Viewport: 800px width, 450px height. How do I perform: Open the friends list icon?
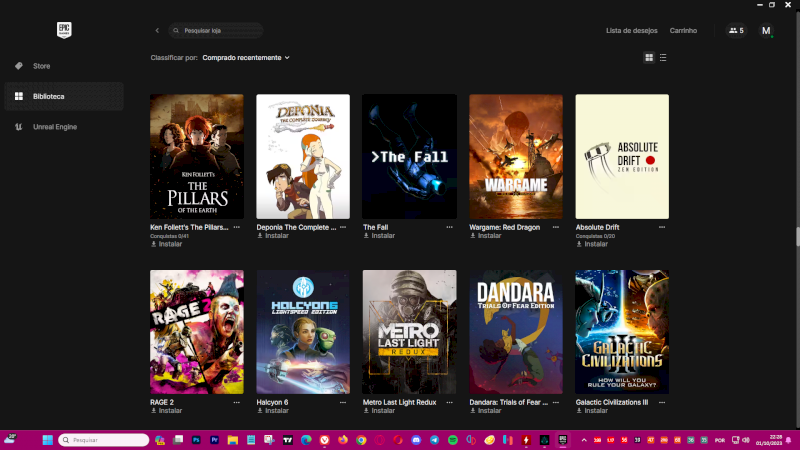point(736,31)
